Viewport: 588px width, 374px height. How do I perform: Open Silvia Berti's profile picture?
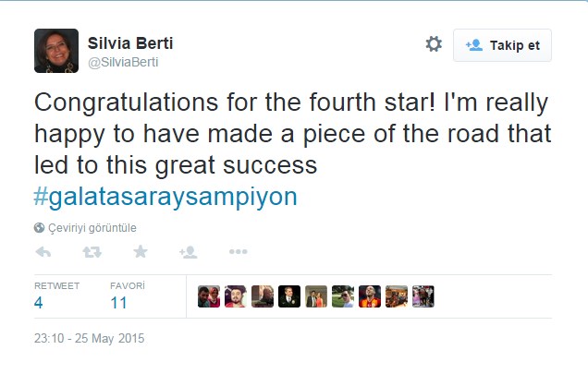(x=56, y=51)
